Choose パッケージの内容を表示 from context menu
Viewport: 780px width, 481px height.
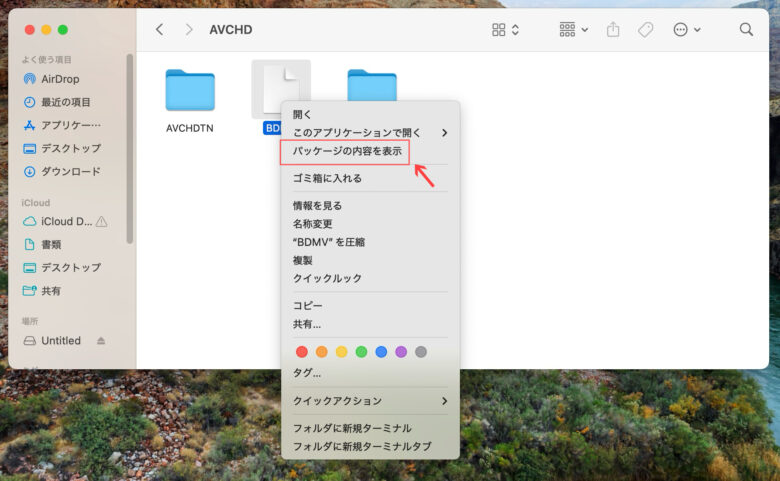(x=346, y=151)
